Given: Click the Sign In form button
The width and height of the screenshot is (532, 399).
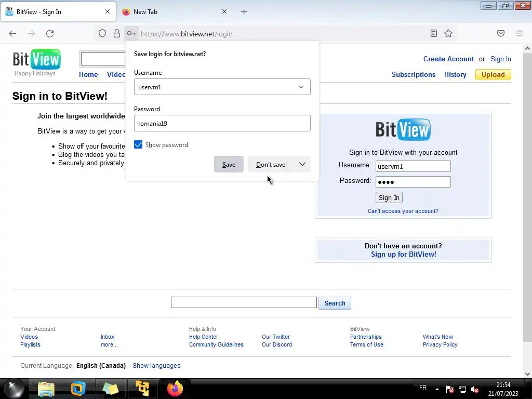Looking at the screenshot, I should 389,197.
